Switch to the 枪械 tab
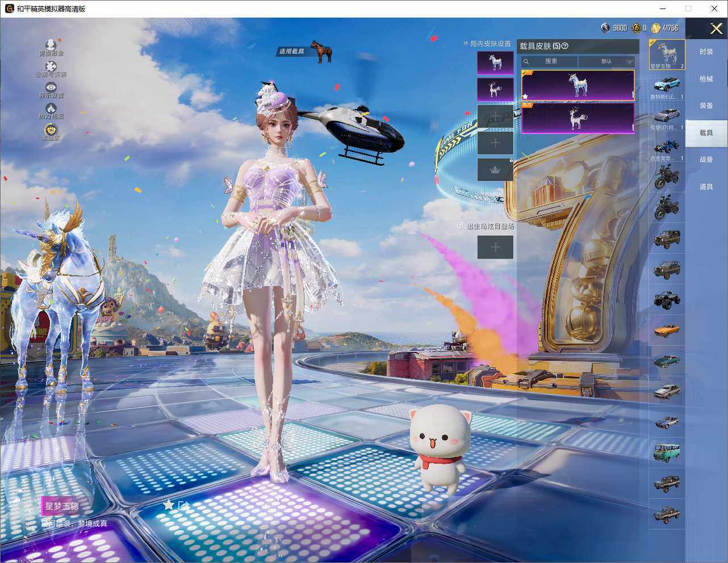This screenshot has width=728, height=563. click(706, 79)
